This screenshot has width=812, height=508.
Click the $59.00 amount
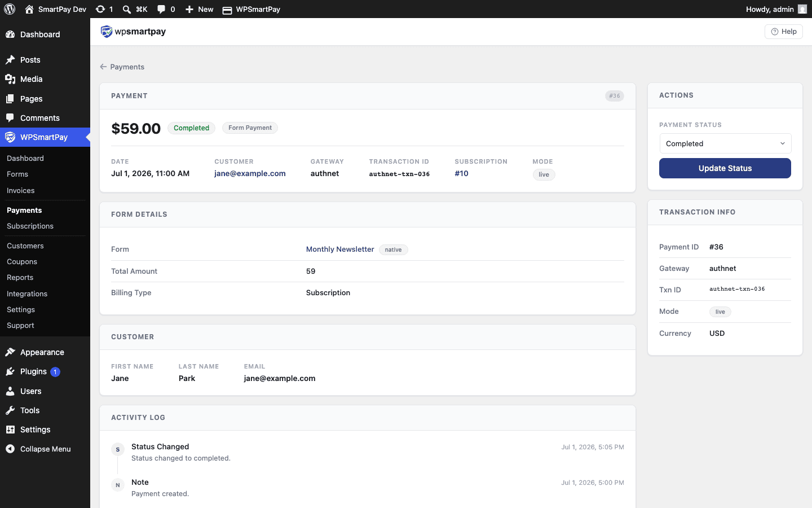136,129
